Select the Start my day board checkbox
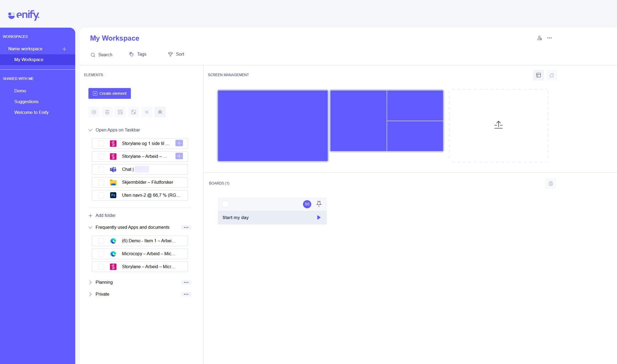The width and height of the screenshot is (617, 364). point(225,204)
